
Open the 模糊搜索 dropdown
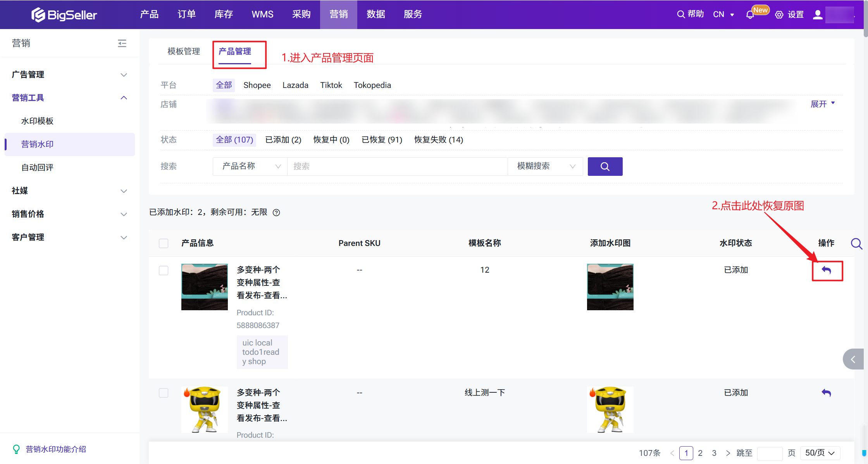[545, 167]
